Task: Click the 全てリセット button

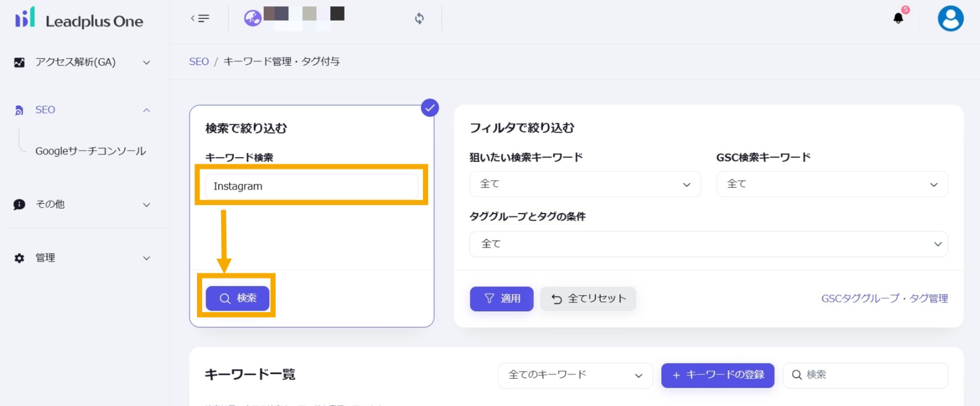Action: tap(588, 298)
